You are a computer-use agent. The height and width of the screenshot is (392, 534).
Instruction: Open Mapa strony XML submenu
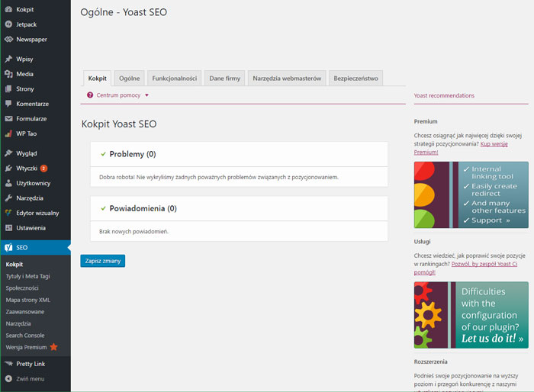coord(28,300)
